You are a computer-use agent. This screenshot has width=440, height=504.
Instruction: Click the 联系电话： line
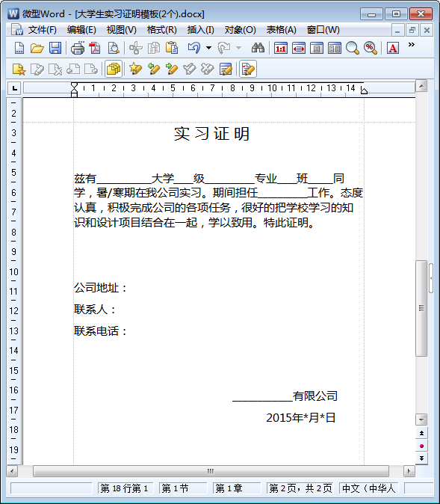pos(101,331)
